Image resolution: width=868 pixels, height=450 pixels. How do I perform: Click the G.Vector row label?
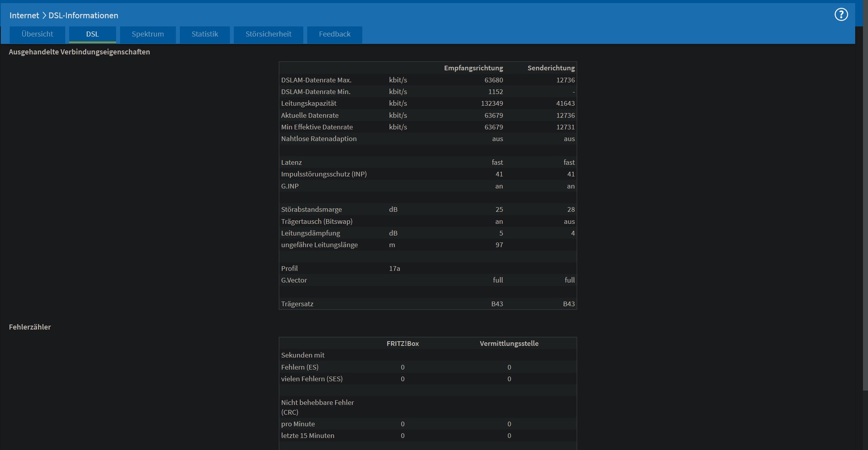(x=294, y=280)
